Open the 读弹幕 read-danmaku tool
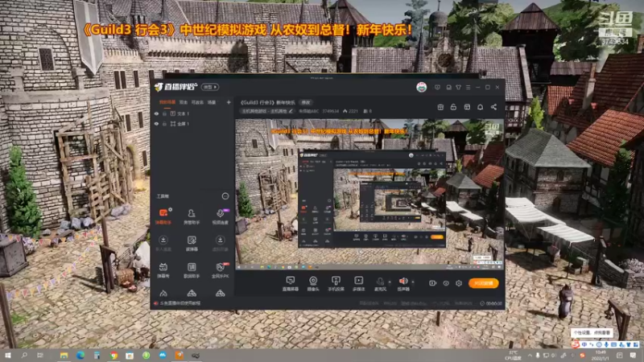Viewport: 644px width, 362px height. [192, 243]
